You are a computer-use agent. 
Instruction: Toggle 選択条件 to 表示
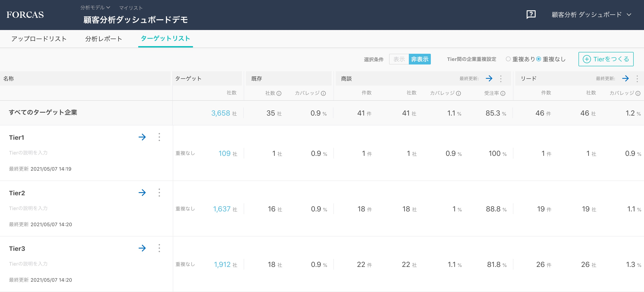pyautogui.click(x=399, y=59)
